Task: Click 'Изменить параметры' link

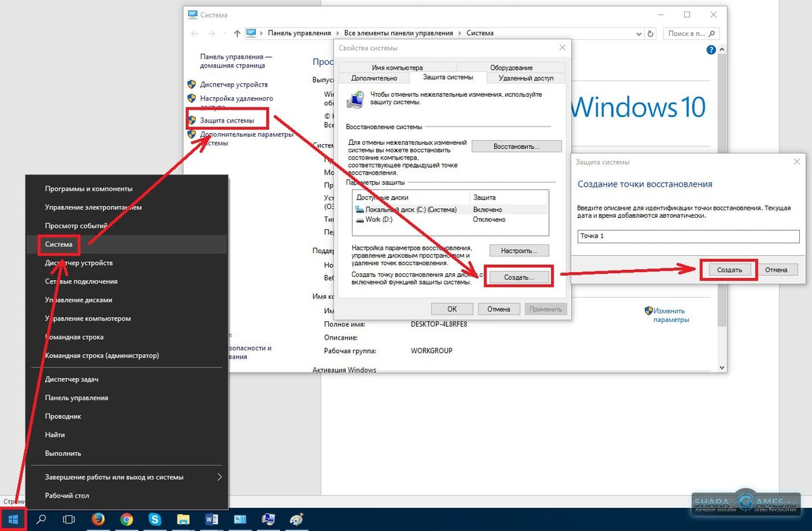Action: pyautogui.click(x=671, y=315)
